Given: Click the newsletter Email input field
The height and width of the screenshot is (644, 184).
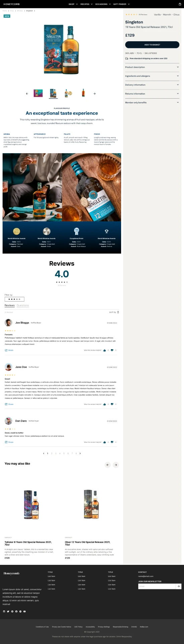Looking at the screenshot, I should (157, 586).
